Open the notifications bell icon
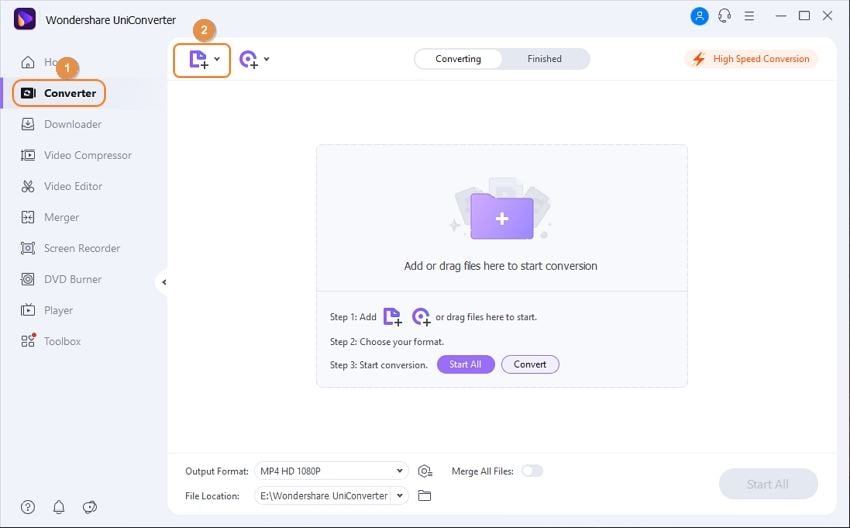850x528 pixels. [x=59, y=507]
